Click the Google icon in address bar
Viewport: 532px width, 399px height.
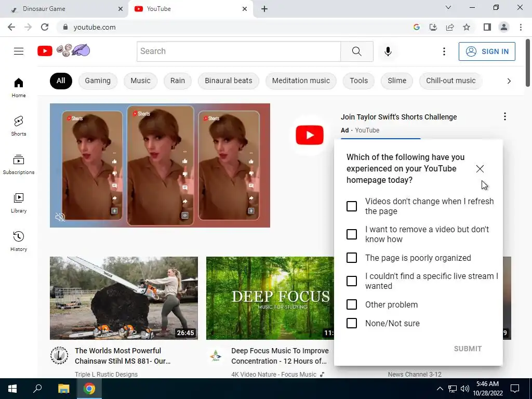[x=417, y=27]
